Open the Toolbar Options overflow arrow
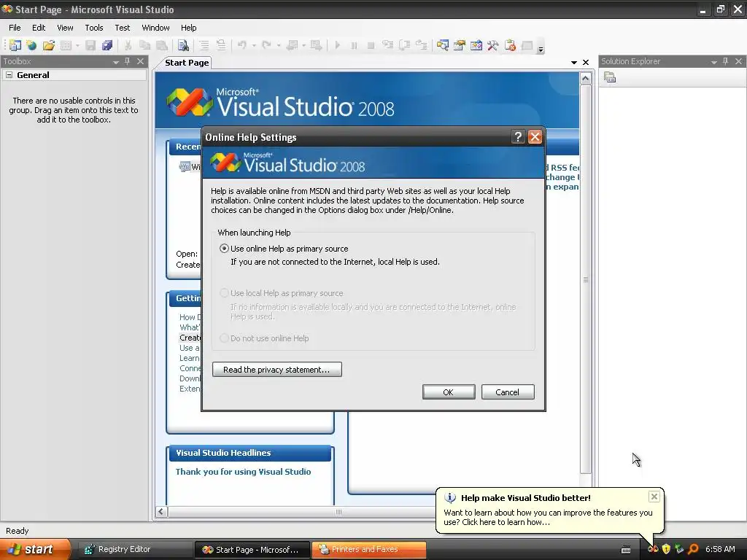This screenshot has height=560, width=747. [x=541, y=49]
